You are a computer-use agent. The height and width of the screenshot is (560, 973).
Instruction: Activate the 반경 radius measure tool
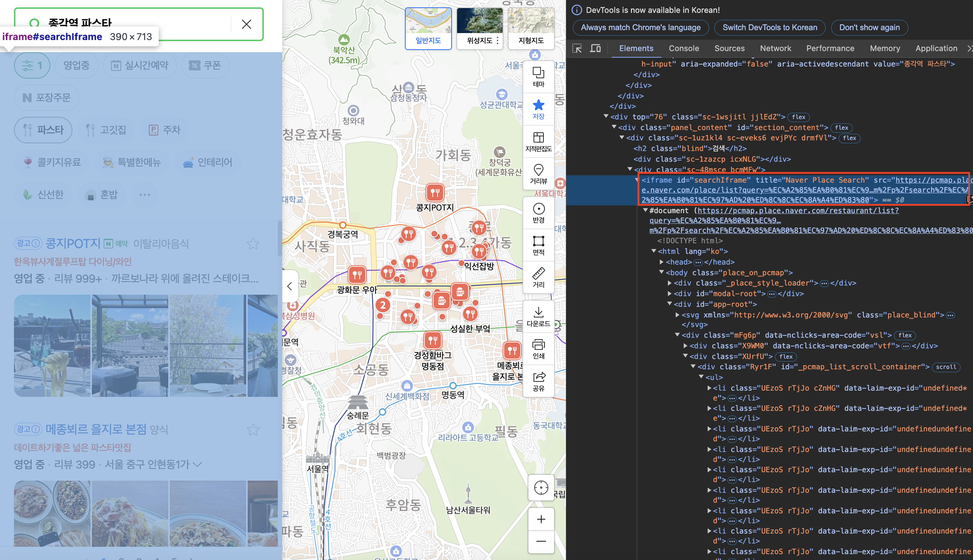pos(538,213)
